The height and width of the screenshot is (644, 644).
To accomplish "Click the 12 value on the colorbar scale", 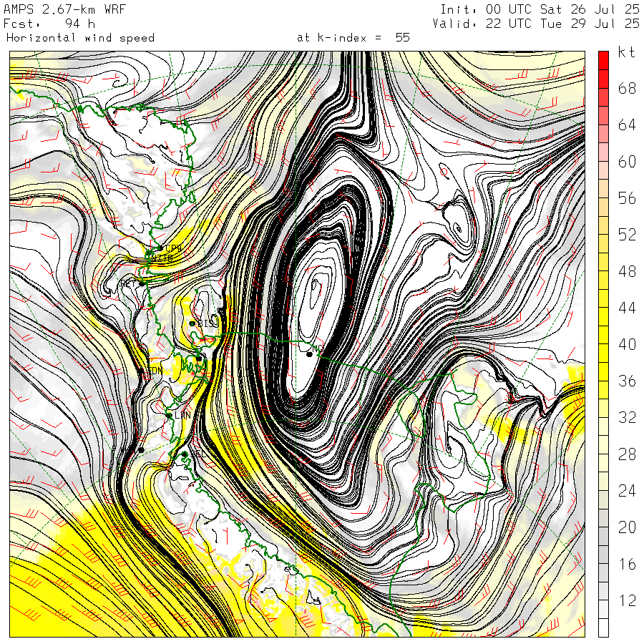I will pos(627,600).
